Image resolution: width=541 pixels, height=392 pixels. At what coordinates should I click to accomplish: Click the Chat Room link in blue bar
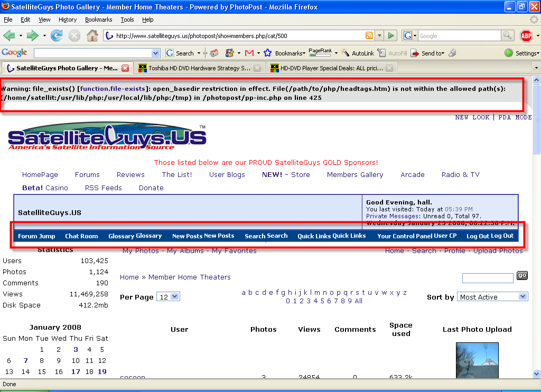81,236
